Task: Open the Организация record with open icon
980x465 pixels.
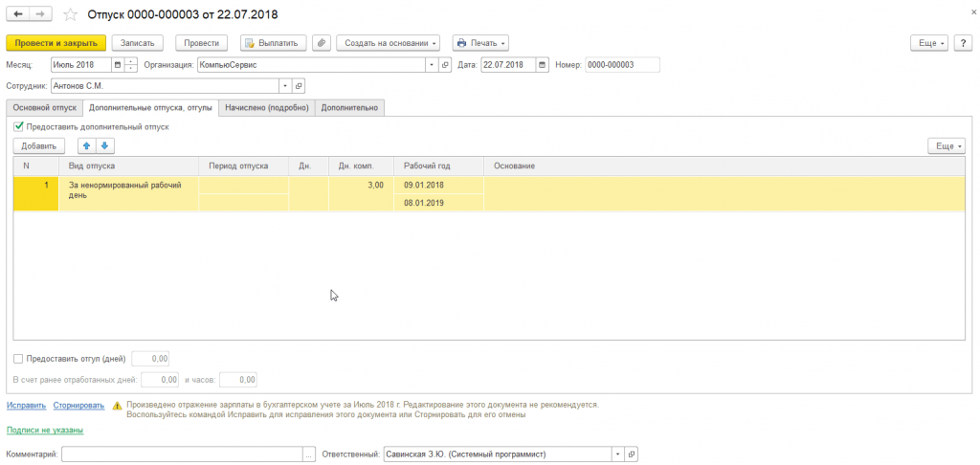Action: tap(445, 64)
